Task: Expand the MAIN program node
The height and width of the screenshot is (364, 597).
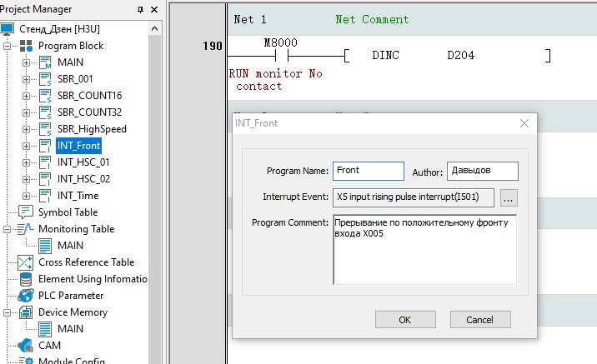Action: click(x=26, y=62)
